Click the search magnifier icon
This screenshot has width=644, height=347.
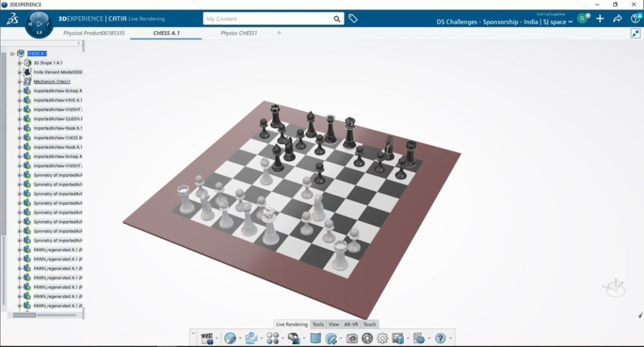click(337, 19)
